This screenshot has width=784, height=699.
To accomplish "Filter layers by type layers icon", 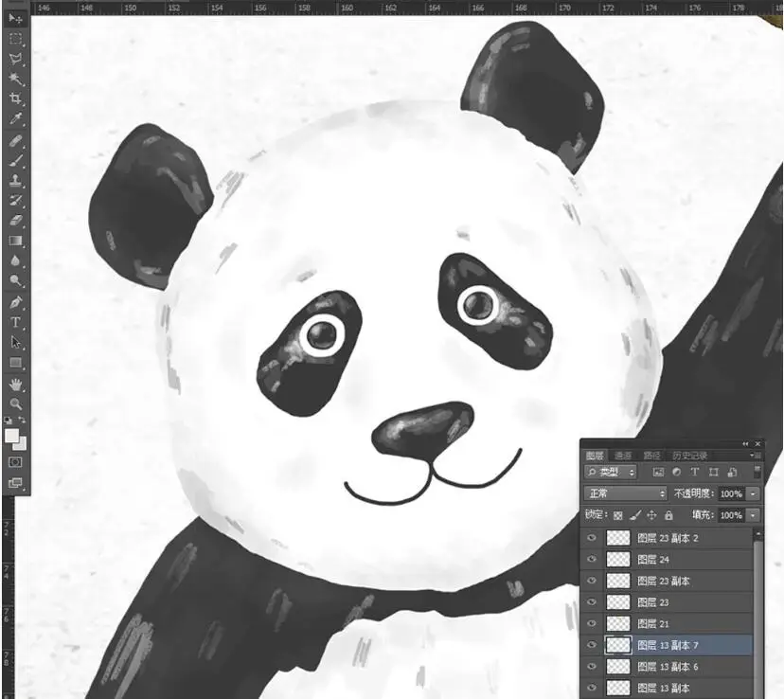I will pyautogui.click(x=694, y=472).
